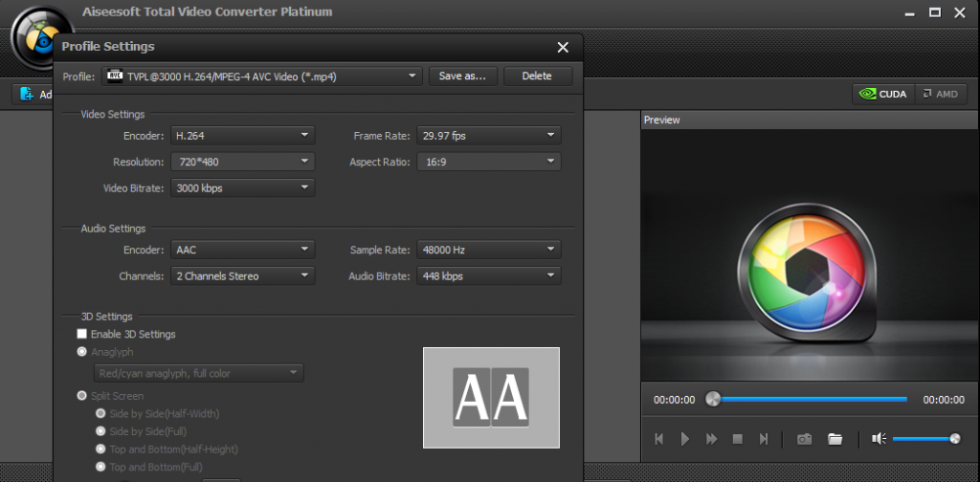980x482 pixels.
Task: Choose Side by Side(Half-Width) option
Action: coord(100,413)
